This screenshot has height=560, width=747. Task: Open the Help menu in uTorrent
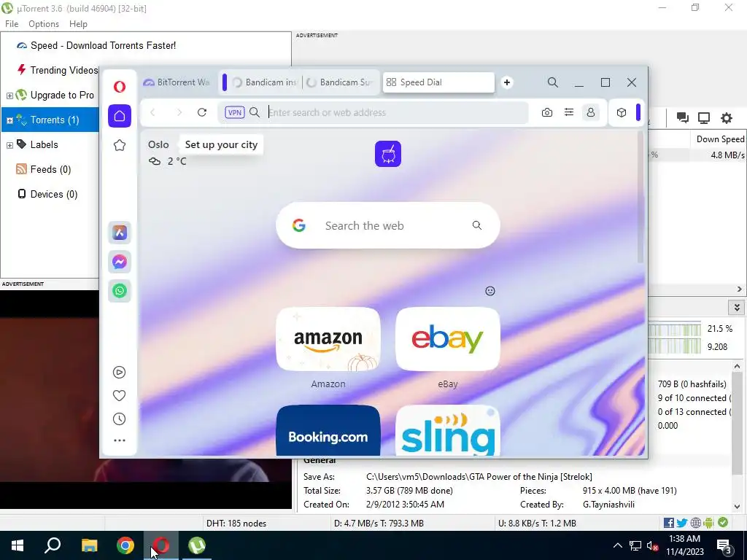tap(78, 24)
